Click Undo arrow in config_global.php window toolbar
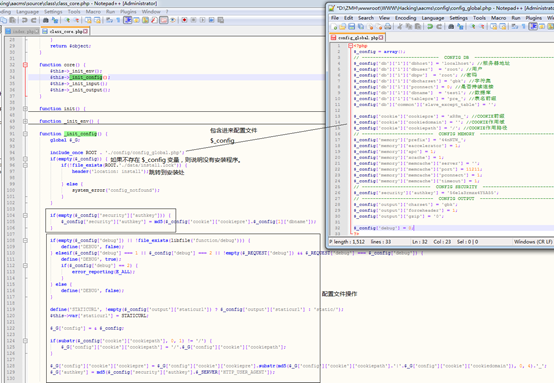 click(430, 26)
